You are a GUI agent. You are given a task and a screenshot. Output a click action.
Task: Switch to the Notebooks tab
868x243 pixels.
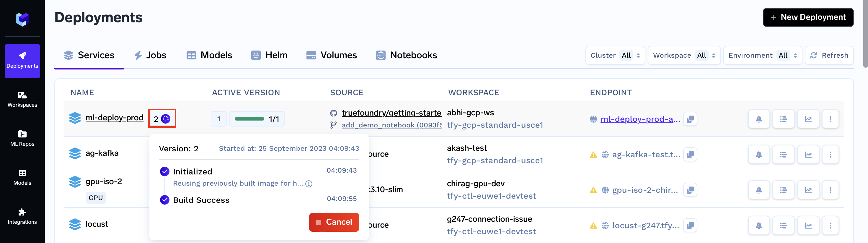tap(406, 55)
